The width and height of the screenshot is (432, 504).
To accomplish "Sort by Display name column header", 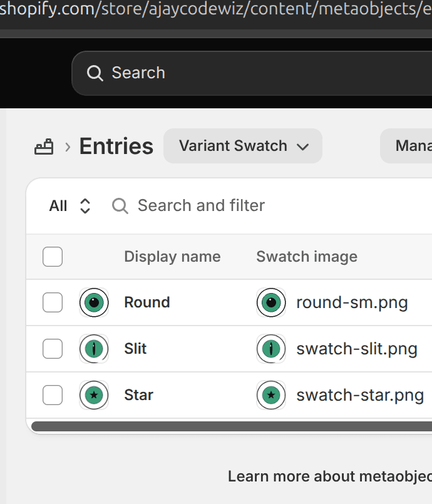I will 172,257.
